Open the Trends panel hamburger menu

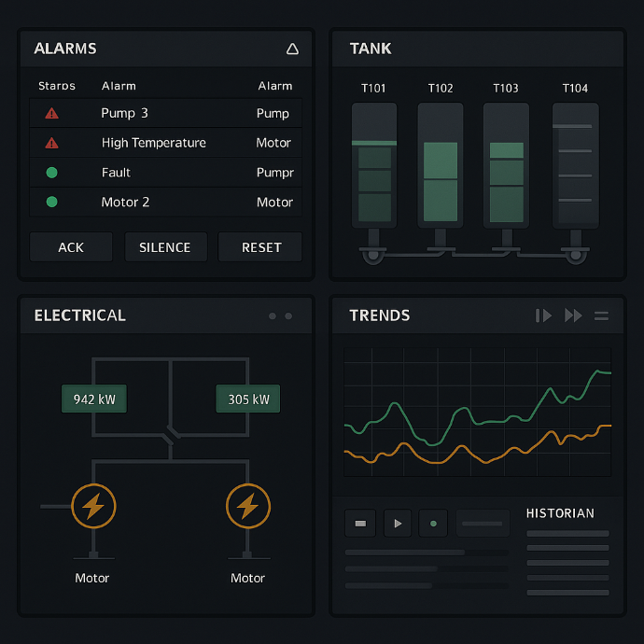(601, 315)
